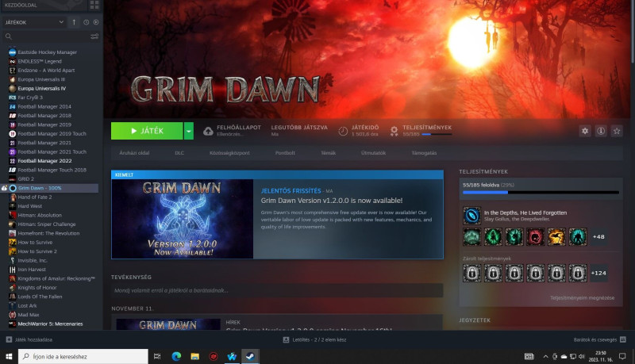Screen dimensions: 635x364
Task: Click the library search field
Action: pyautogui.click(x=47, y=36)
